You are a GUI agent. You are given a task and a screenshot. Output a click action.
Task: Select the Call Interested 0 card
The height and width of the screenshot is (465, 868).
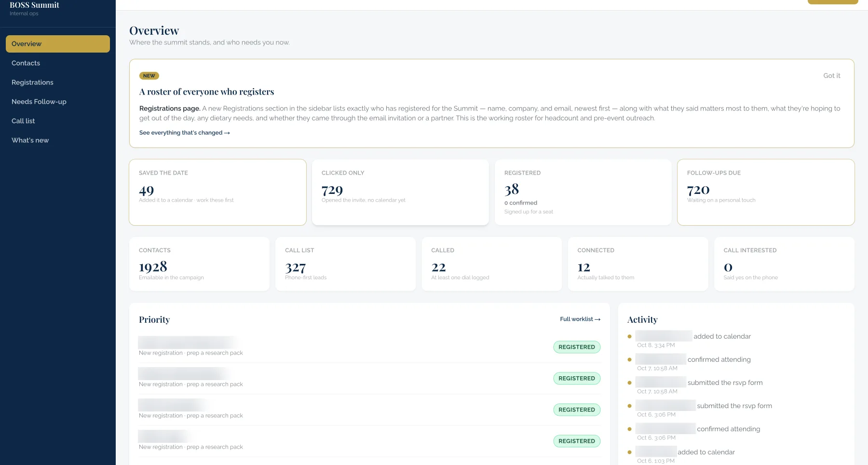click(784, 264)
